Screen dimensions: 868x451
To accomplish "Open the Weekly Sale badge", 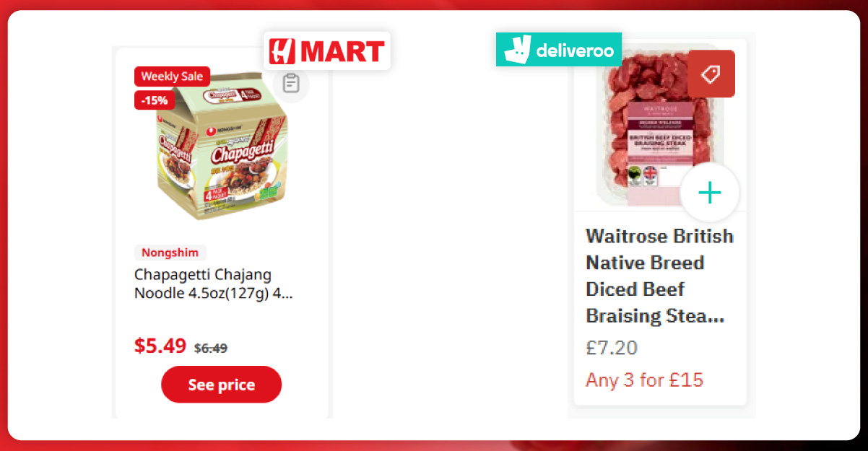I will 173,76.
